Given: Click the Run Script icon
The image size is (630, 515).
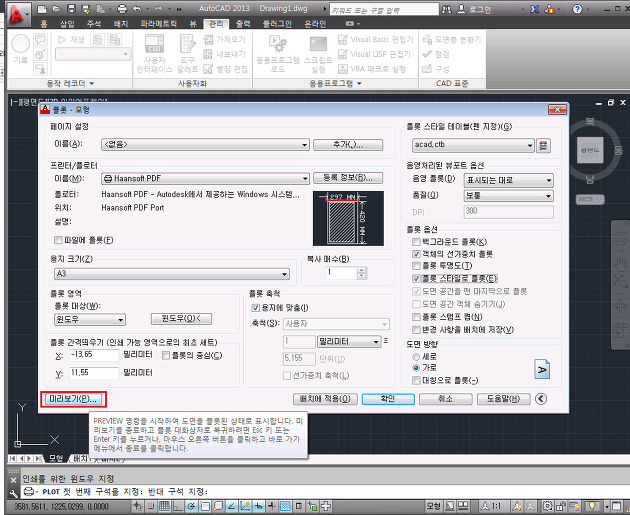Looking at the screenshot, I should tap(318, 45).
